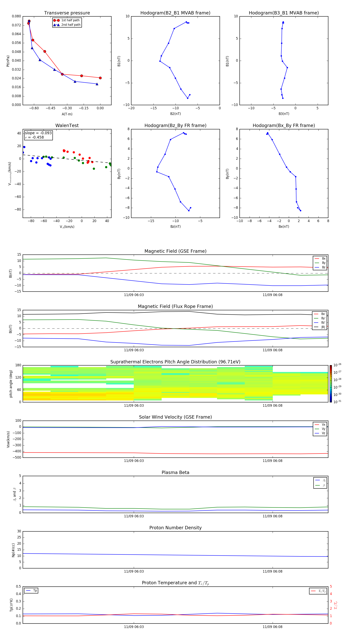Click 'Tp' legend in temperature plot

pyautogui.click(x=31, y=591)
